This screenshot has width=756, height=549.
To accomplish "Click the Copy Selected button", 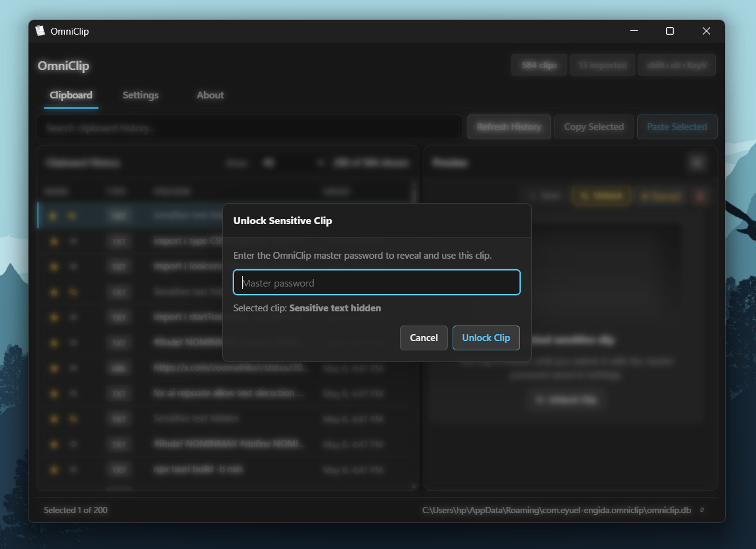I will pyautogui.click(x=594, y=127).
